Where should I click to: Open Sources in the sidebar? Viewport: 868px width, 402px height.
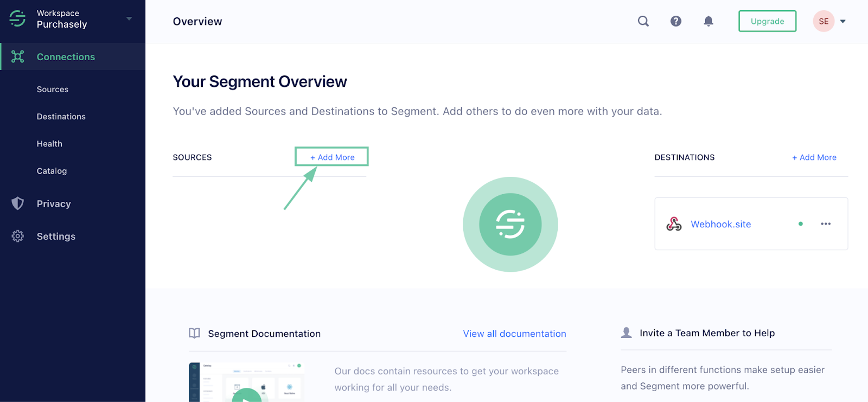coord(53,90)
